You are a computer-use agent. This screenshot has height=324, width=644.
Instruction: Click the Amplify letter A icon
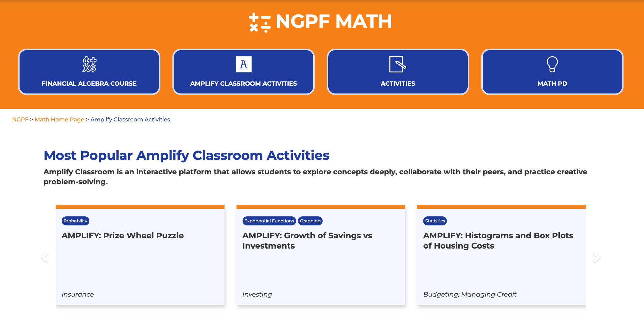[243, 64]
